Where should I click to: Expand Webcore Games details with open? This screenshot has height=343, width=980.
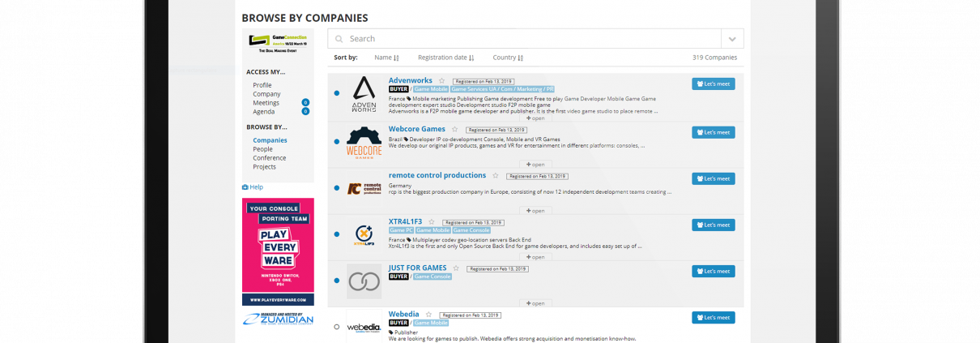pos(535,165)
